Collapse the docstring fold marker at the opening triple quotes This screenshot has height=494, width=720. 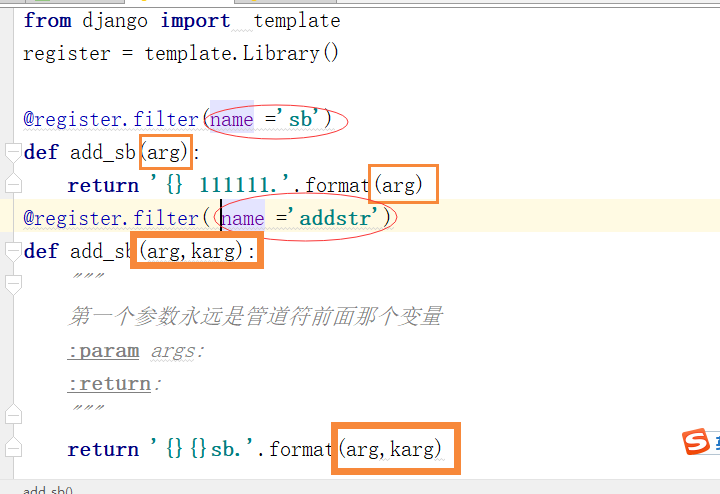[13, 285]
